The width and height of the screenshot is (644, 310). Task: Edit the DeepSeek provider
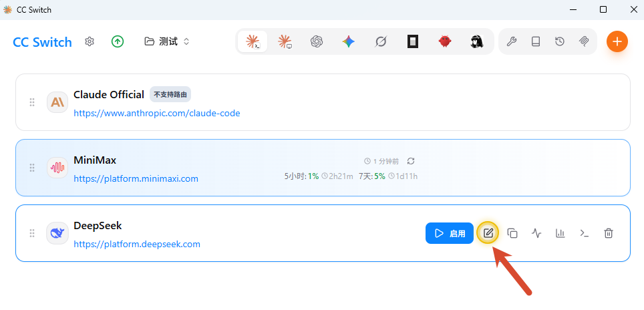click(488, 233)
